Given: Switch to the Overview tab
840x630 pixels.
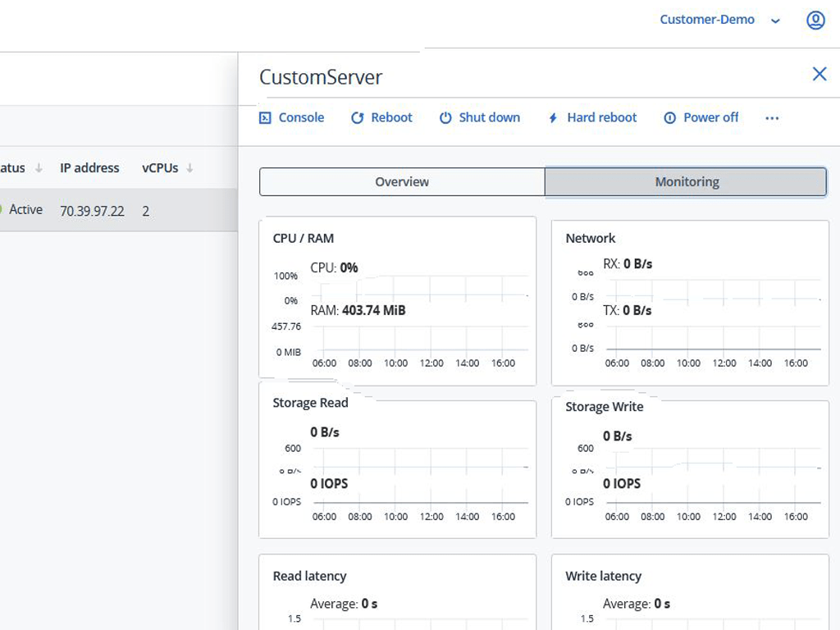Looking at the screenshot, I should tap(402, 182).
